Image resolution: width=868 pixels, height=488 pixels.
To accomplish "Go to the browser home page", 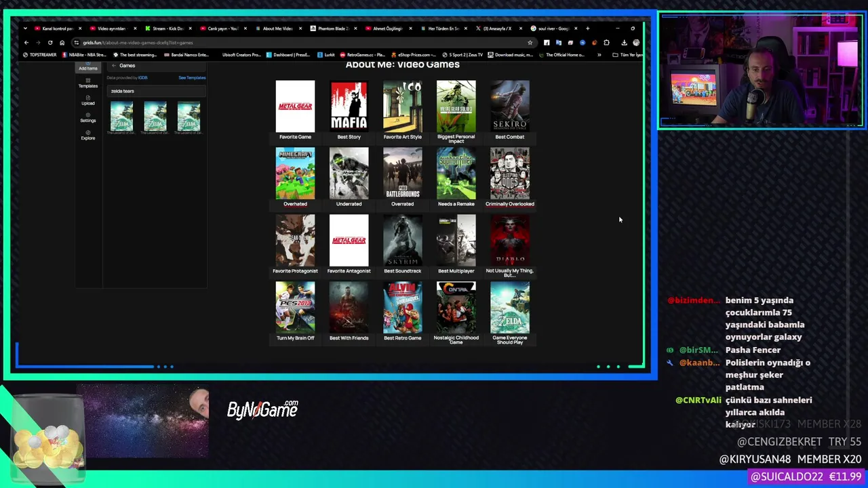I will coord(62,43).
